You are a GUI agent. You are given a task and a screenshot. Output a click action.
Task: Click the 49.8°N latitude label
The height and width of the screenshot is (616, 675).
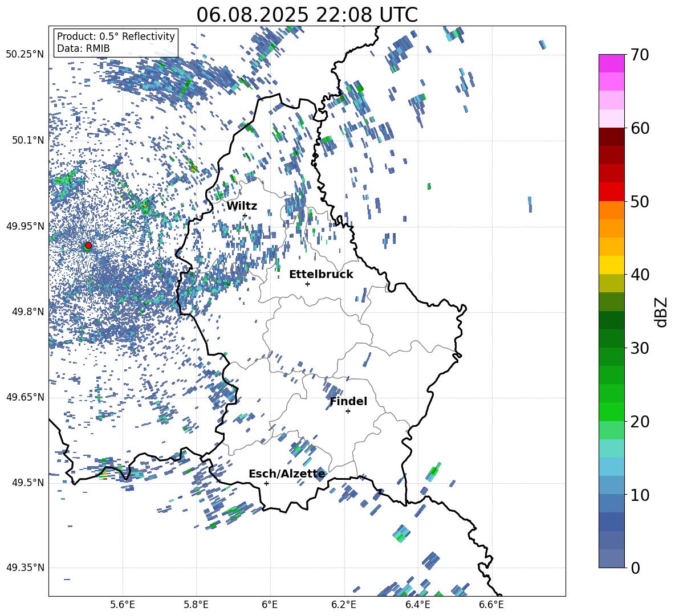pos(28,312)
